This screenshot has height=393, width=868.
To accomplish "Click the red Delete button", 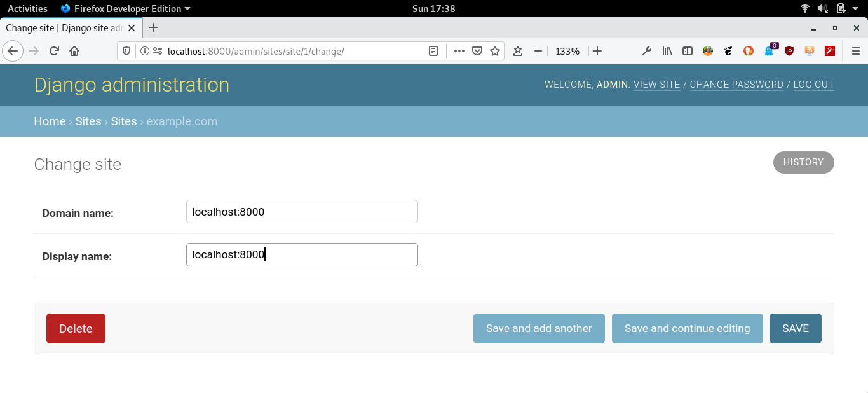I will (76, 328).
